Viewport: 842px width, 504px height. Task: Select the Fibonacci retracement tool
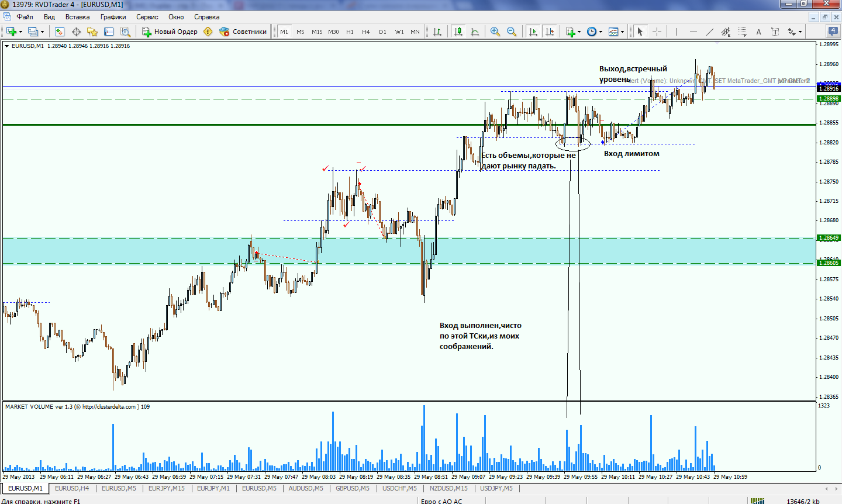coord(743,32)
